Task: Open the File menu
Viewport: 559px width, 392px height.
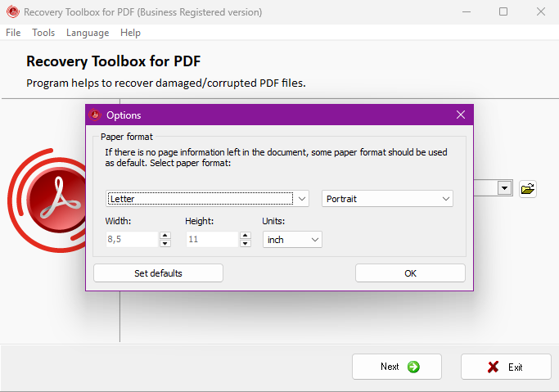Action: pyautogui.click(x=13, y=33)
